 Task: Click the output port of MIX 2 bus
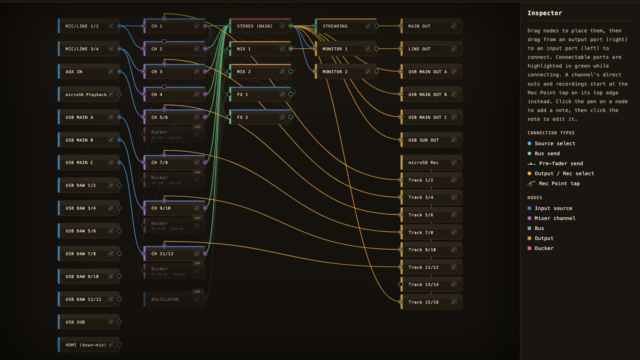[x=291, y=71]
